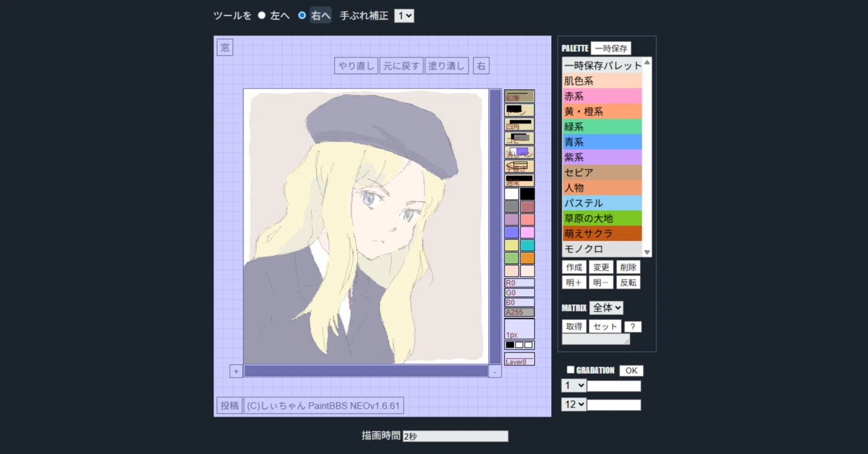Screen dimensions: 868x454
Task: Click the 反転 invert button
Action: click(x=628, y=282)
